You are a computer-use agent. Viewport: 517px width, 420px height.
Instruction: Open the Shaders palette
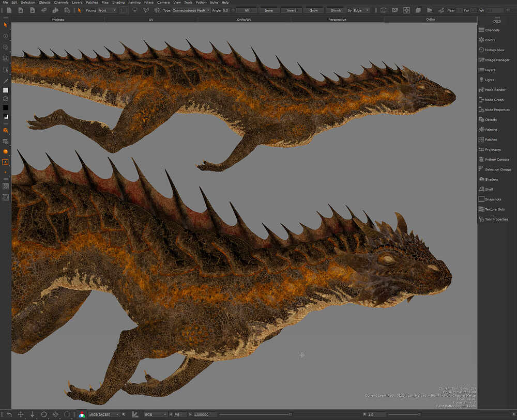coord(489,180)
